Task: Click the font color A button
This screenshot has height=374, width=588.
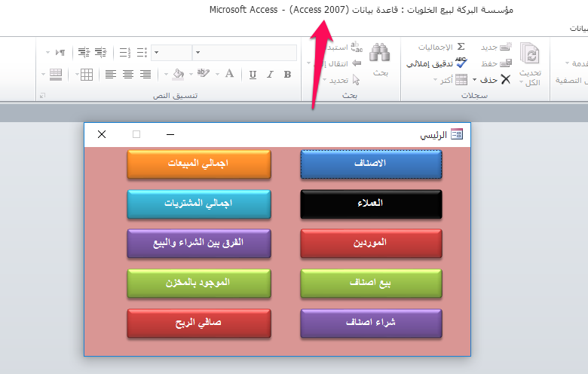Action: (x=229, y=74)
